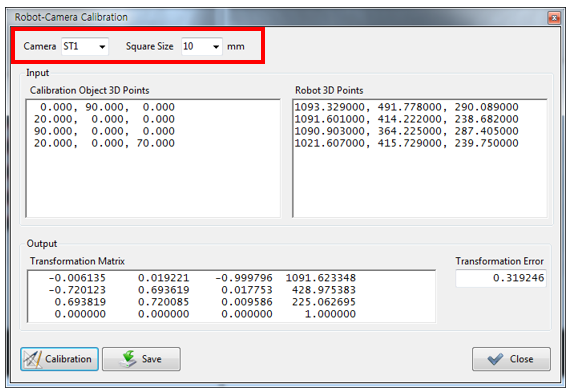This screenshot has width=569, height=392.
Task: Click the Transformation Error label
Action: 499,261
